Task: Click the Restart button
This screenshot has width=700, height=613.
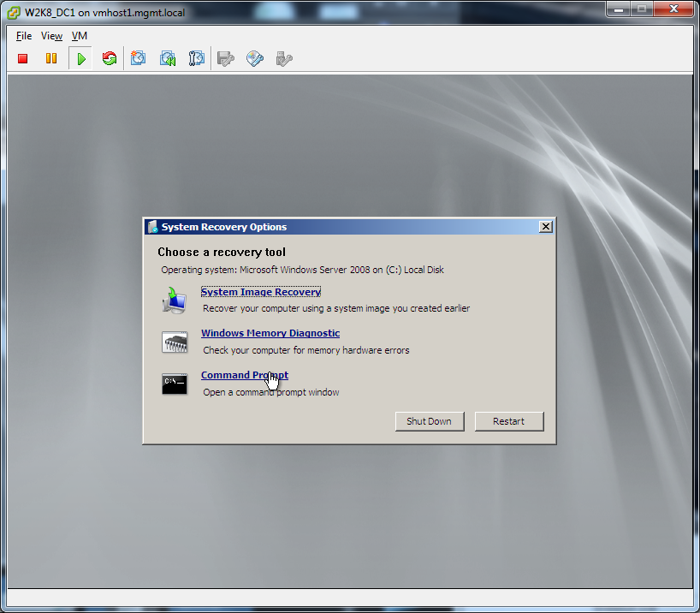Action: coord(509,421)
